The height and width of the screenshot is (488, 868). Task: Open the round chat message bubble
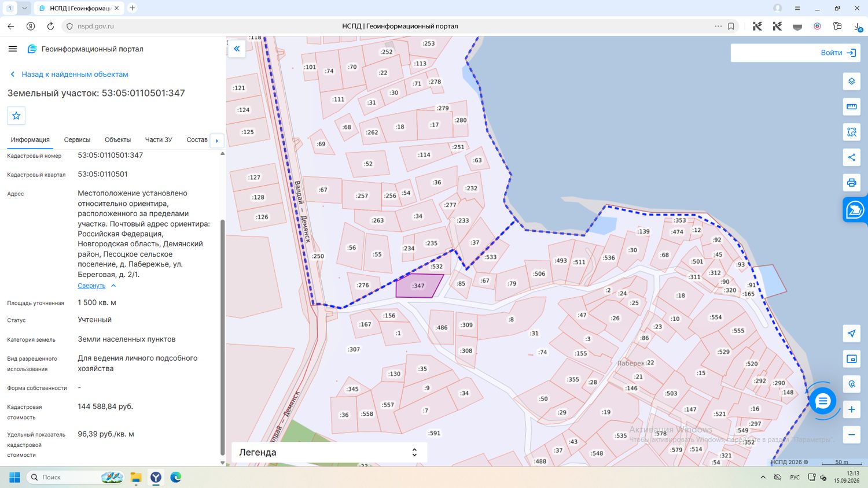click(x=822, y=401)
